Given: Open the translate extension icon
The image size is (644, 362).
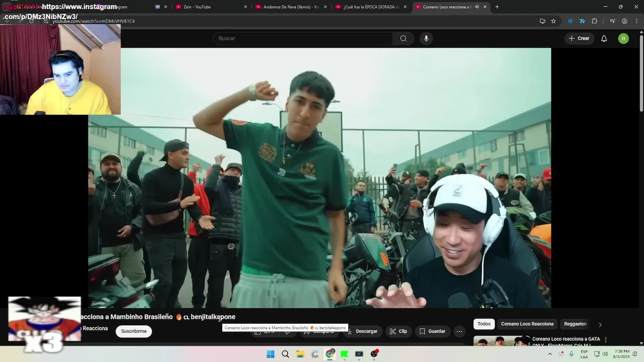Looking at the screenshot, I should [582, 21].
